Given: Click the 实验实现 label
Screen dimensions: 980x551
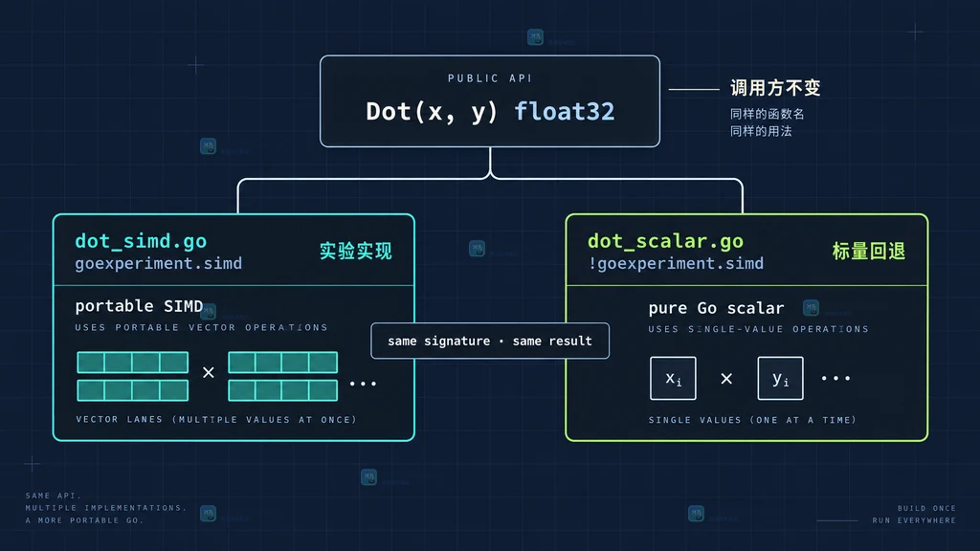Looking at the screenshot, I should (356, 252).
